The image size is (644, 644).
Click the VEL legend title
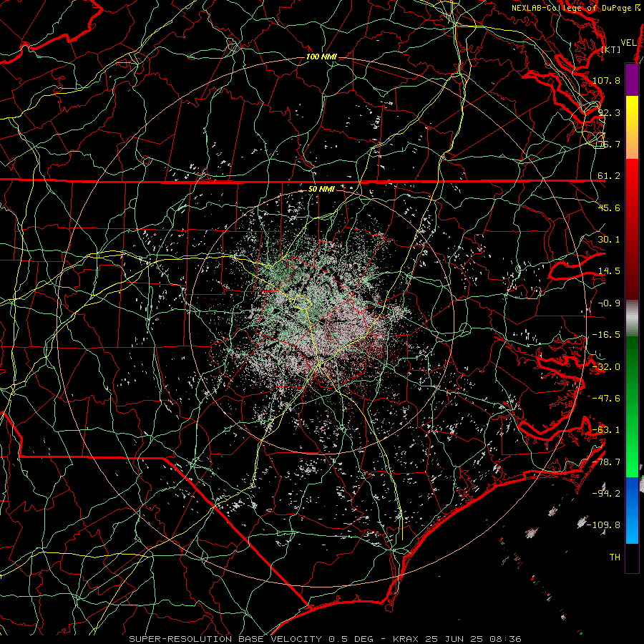pos(628,43)
